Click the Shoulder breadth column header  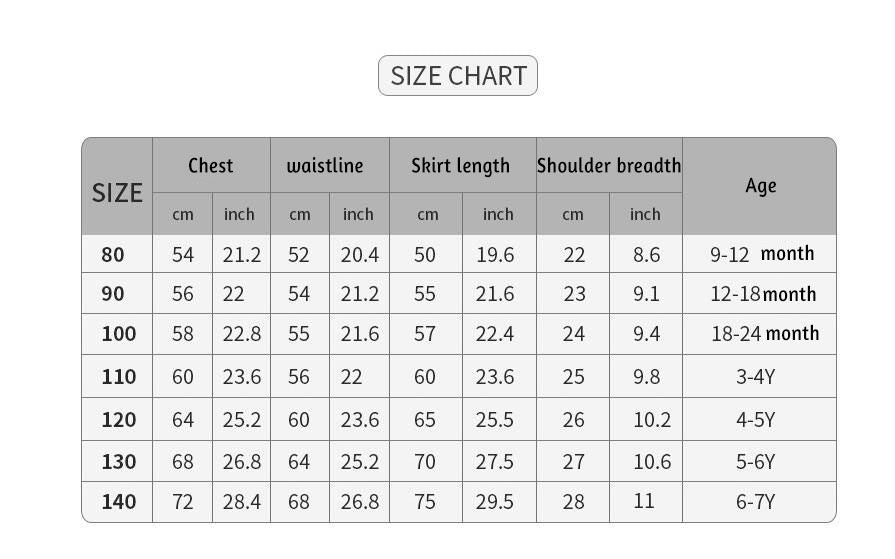click(x=608, y=165)
